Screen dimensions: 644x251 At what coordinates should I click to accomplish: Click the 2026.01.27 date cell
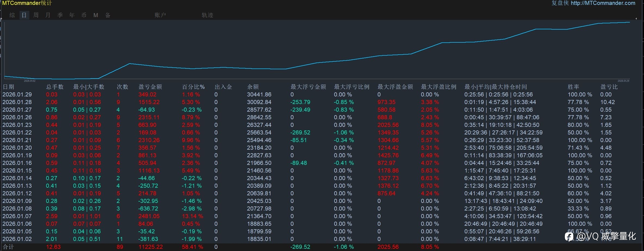pos(17,110)
